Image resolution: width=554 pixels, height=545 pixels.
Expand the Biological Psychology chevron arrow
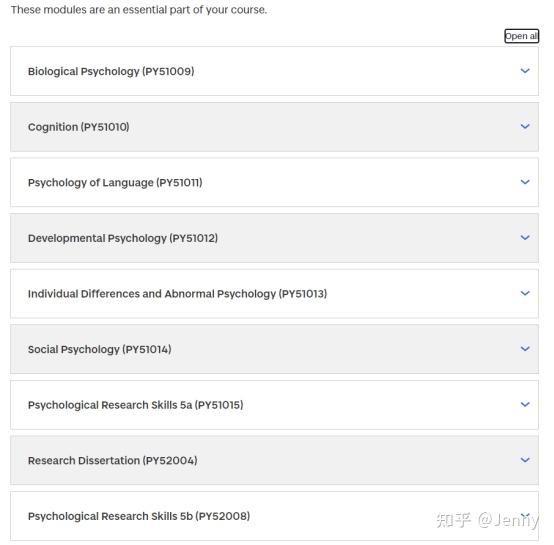point(525,71)
